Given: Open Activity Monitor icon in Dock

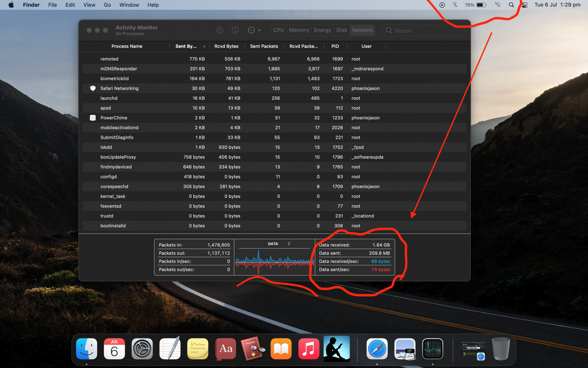Looking at the screenshot, I should [x=432, y=349].
